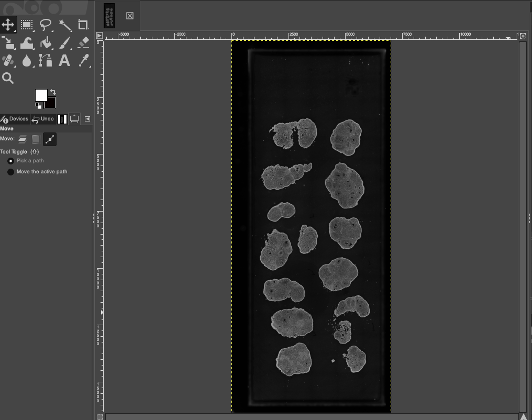Swap foreground and background colors
Image resolution: width=532 pixels, height=420 pixels.
(x=52, y=91)
